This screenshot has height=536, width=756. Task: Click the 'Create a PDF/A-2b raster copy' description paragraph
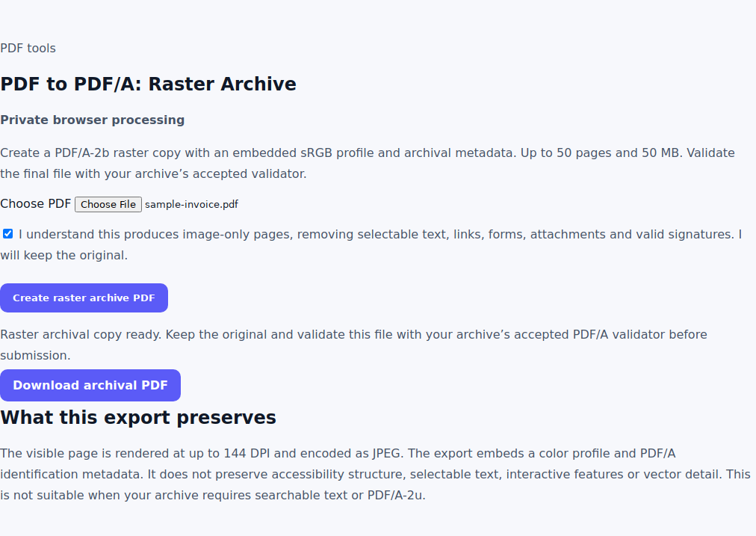pos(368,163)
